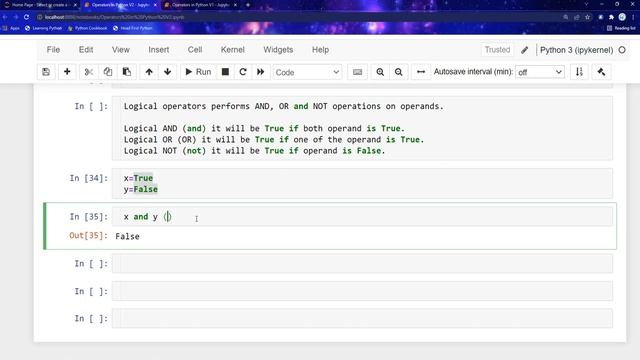Click the In [34] cell prompt

pos(89,178)
